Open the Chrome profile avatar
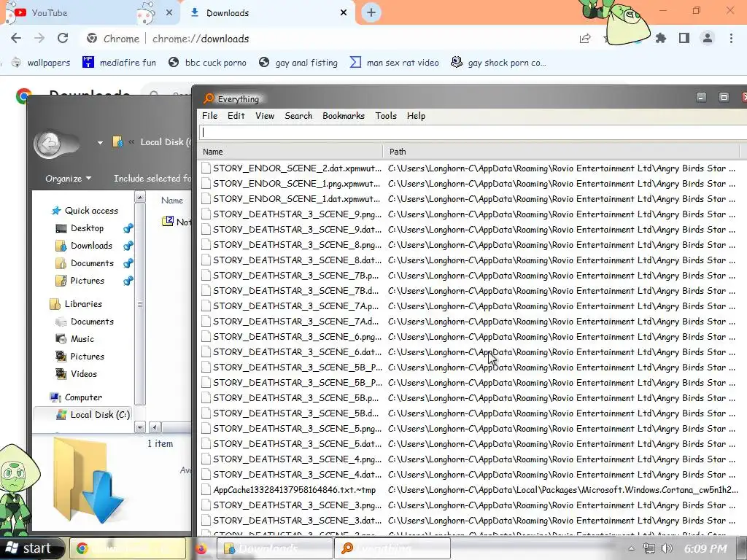The image size is (747, 560). pyautogui.click(x=708, y=38)
